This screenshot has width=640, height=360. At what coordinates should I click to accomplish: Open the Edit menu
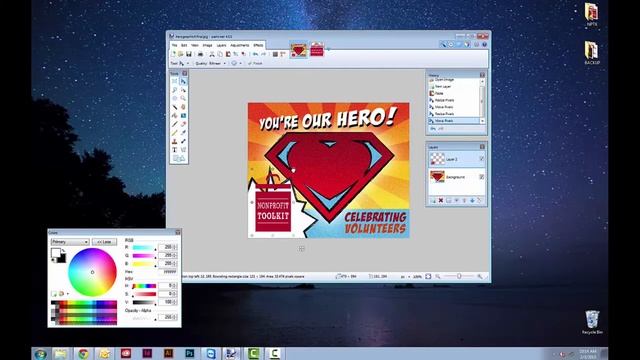(184, 45)
